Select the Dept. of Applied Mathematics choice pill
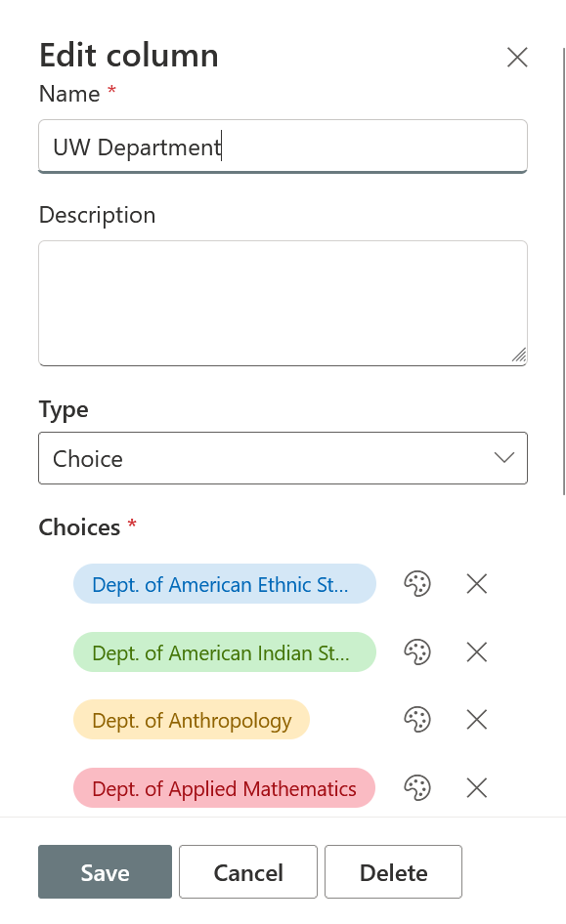 pyautogui.click(x=224, y=787)
